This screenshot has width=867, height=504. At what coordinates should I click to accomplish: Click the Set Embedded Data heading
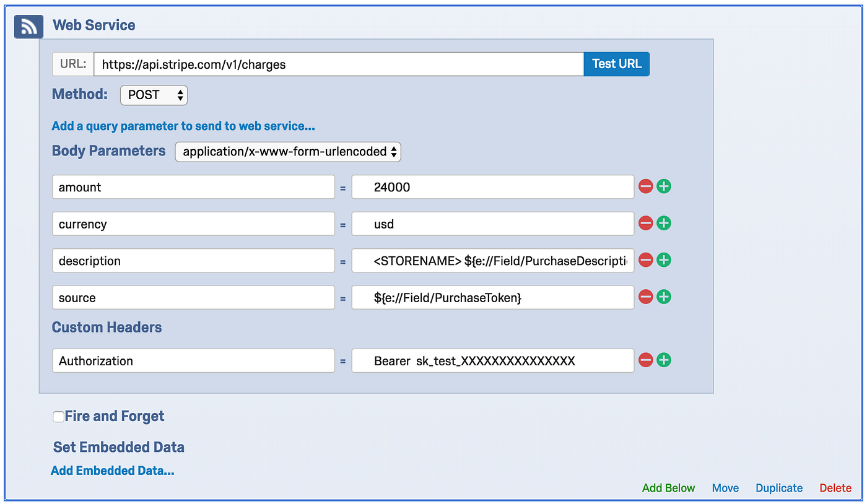(119, 447)
